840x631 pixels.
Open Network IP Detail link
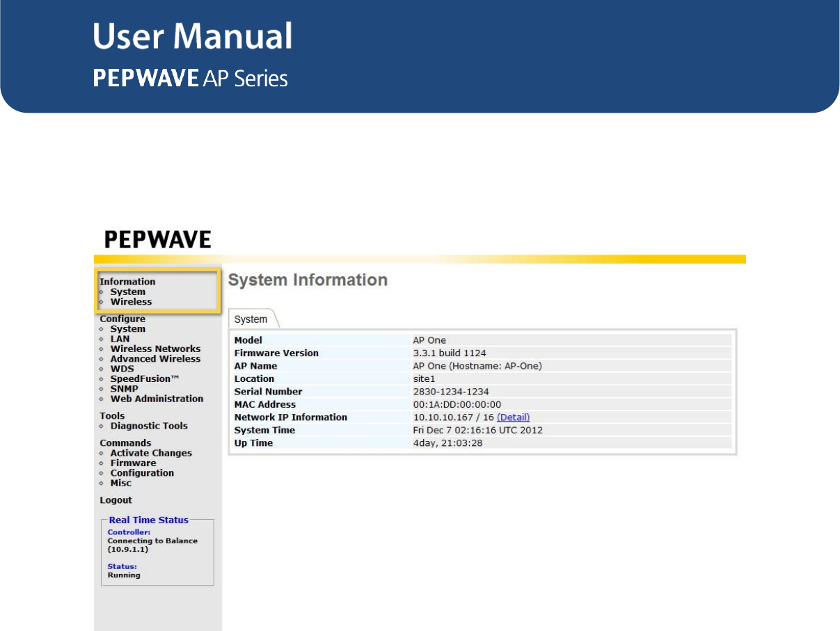[513, 417]
